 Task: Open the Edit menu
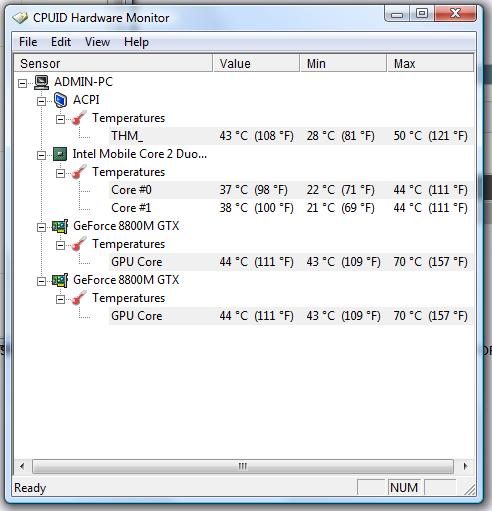61,42
